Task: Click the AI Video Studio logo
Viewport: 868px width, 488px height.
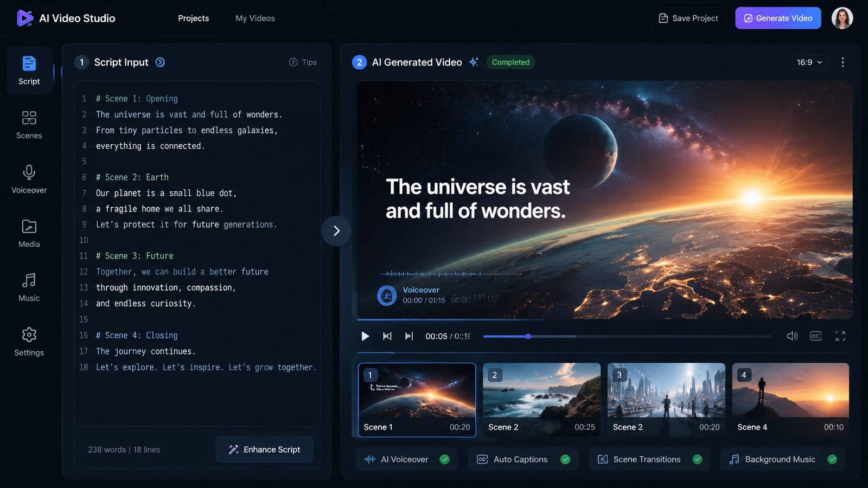Action: tap(24, 18)
